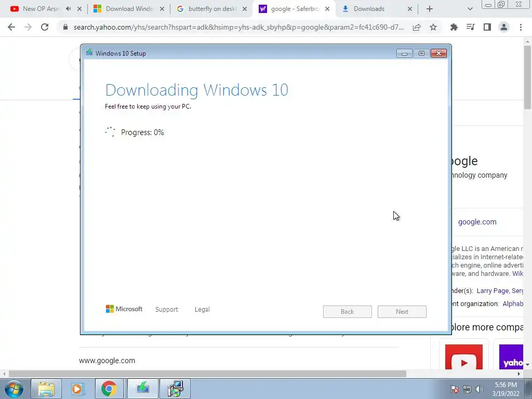Open the Chrome three-dot menu
Screen dimensions: 532x399
pyautogui.click(x=521, y=27)
